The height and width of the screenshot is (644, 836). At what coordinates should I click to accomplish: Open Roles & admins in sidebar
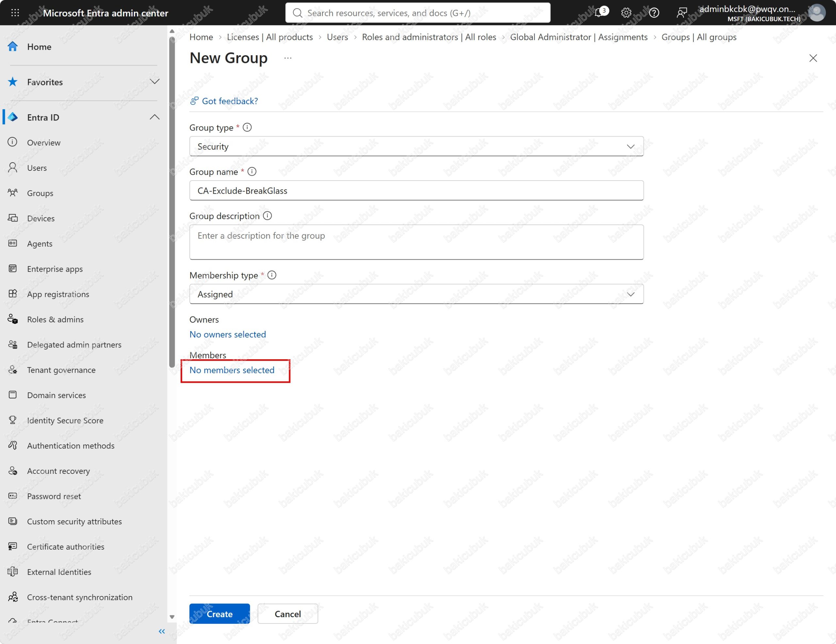55,319
